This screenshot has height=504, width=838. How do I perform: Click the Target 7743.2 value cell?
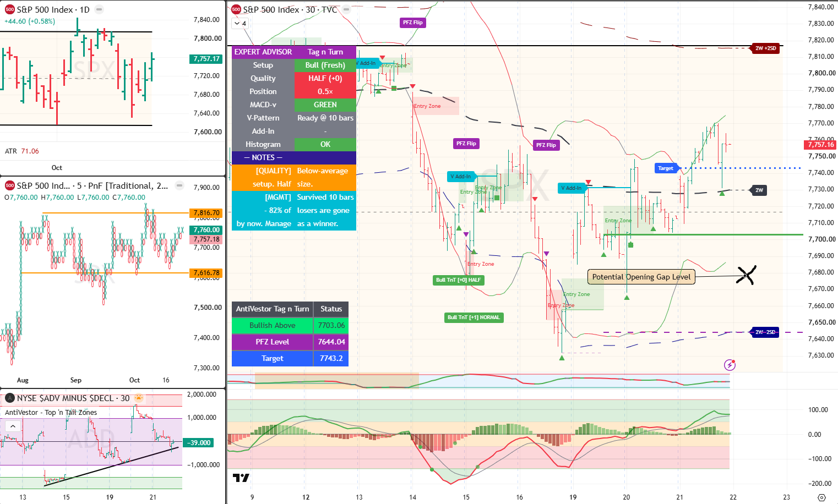[331, 358]
